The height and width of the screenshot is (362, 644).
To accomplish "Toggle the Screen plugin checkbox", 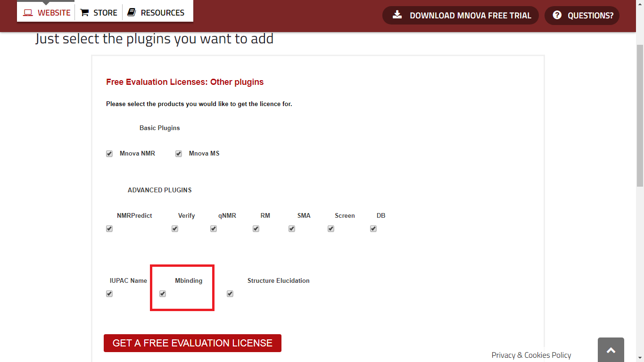I will (331, 229).
